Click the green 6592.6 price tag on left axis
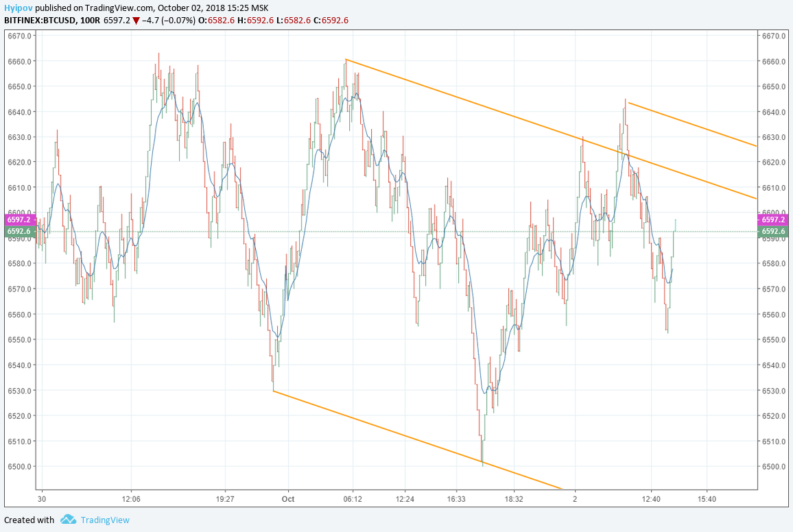Screen dimensions: 793x532 pos(19,232)
